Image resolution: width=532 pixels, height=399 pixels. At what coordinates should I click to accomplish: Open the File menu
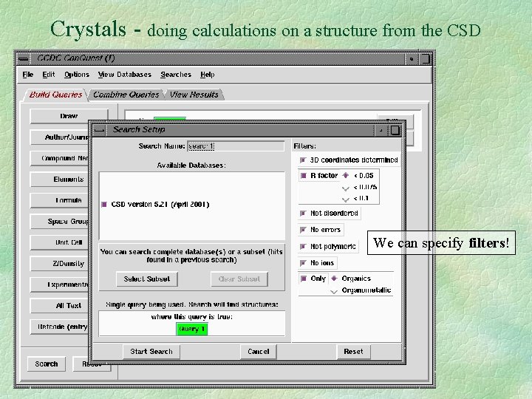click(x=28, y=75)
